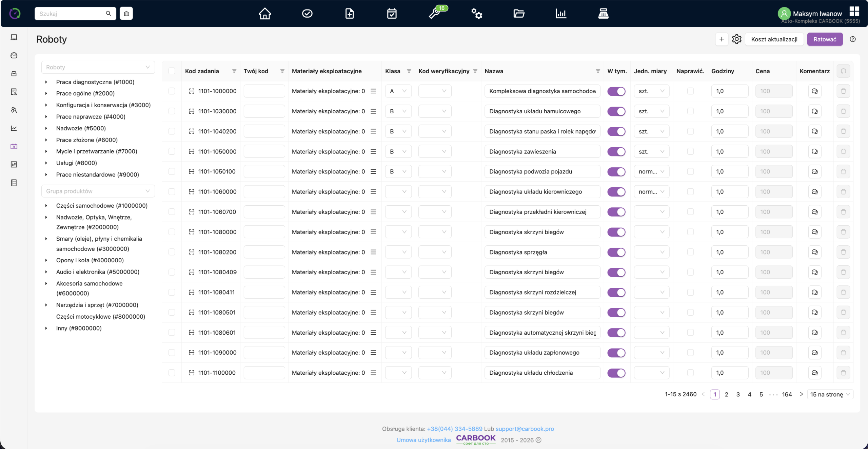Open the 15 na stronę page size dropdown
The width and height of the screenshot is (868, 449).
pos(830,394)
